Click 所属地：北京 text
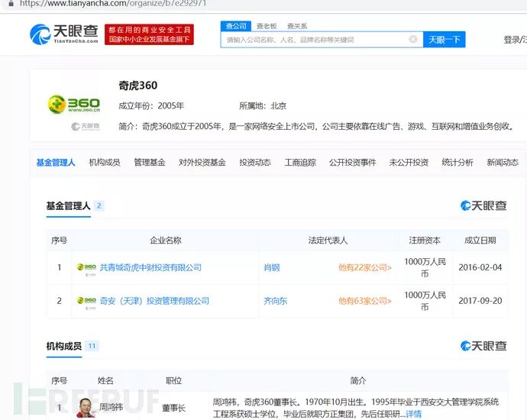The height and width of the screenshot is (420, 527). coord(263,106)
